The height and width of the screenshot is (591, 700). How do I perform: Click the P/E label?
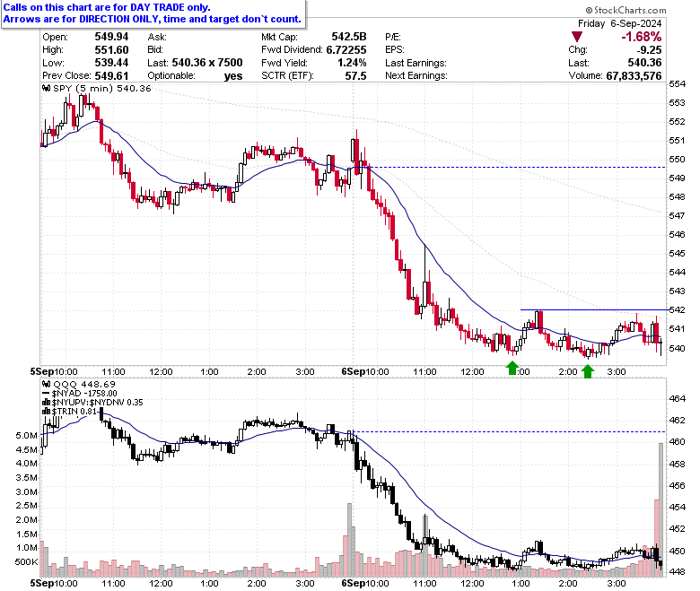click(393, 37)
